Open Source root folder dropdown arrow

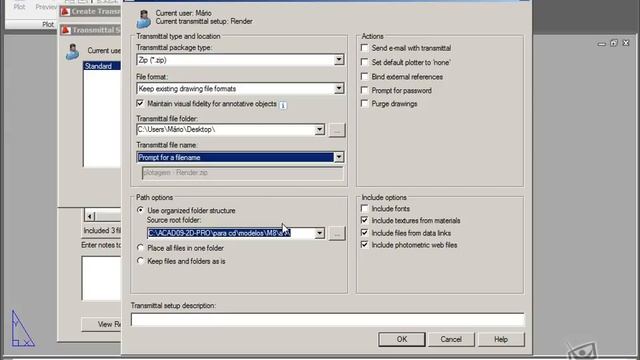(x=320, y=233)
